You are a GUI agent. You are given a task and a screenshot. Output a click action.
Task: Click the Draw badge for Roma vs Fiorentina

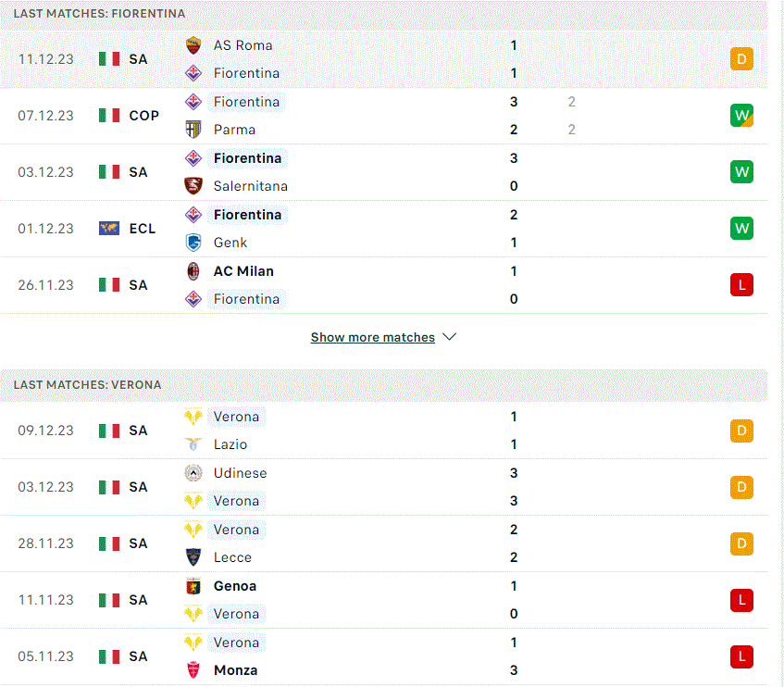pyautogui.click(x=740, y=59)
